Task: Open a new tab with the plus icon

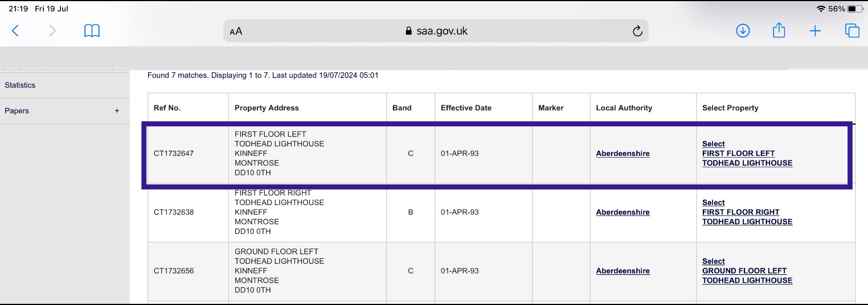Action: (815, 31)
